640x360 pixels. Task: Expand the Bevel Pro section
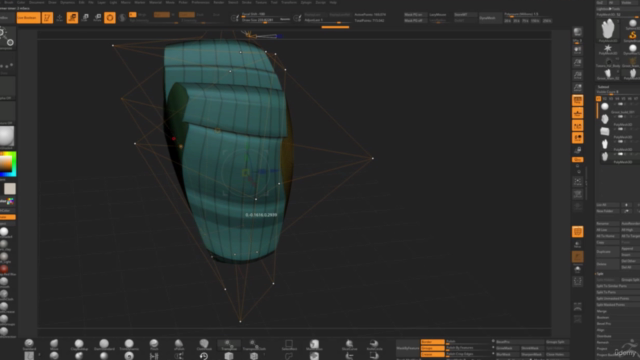[604, 324]
